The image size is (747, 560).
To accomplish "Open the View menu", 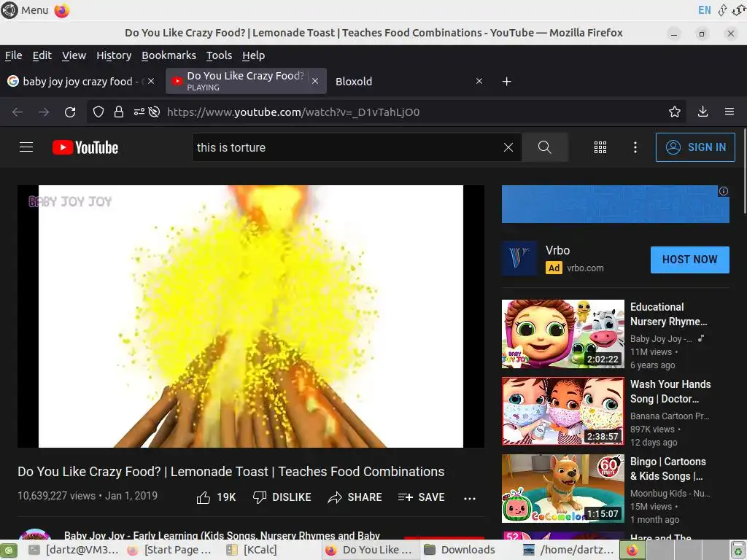I will tap(74, 55).
